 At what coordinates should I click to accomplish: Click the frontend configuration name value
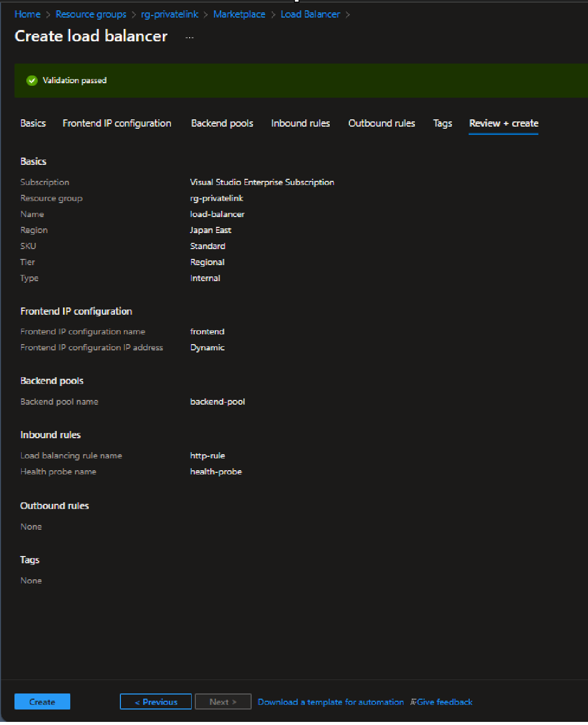[x=207, y=332]
